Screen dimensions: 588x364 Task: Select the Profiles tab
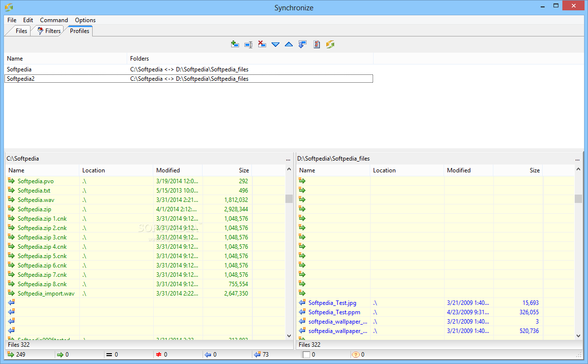pyautogui.click(x=79, y=31)
